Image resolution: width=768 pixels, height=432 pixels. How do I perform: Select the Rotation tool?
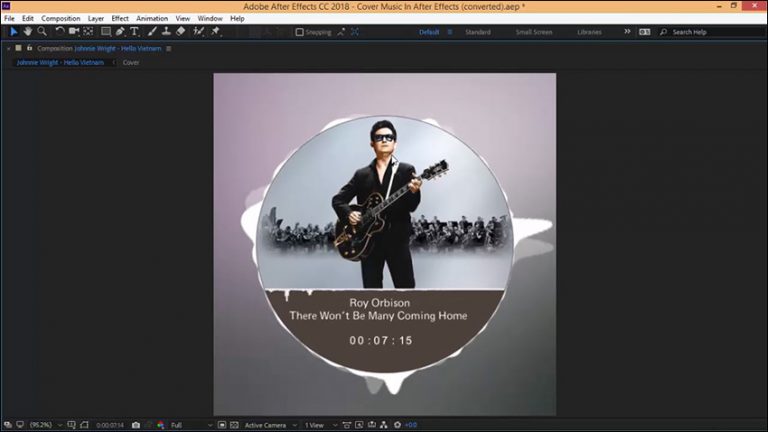click(59, 32)
